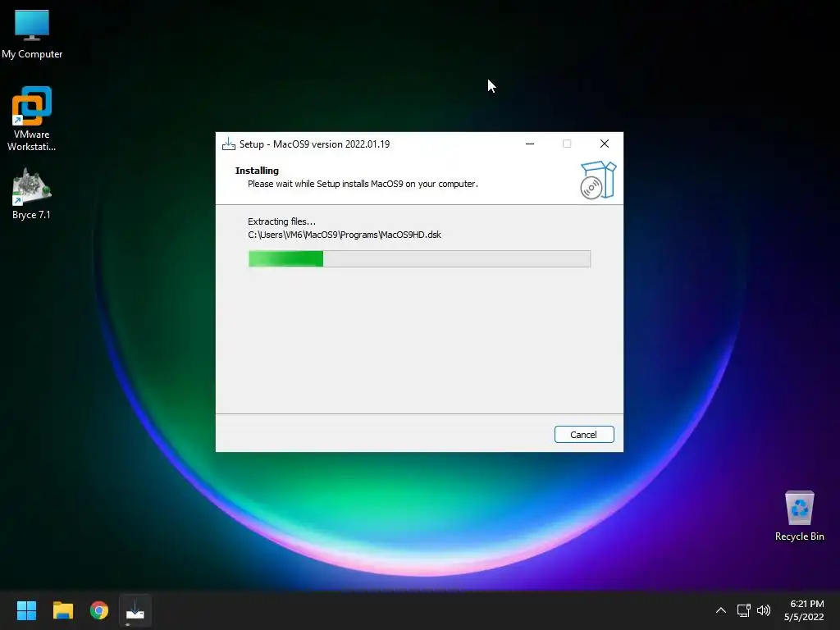Open the network status tray icon

point(743,610)
